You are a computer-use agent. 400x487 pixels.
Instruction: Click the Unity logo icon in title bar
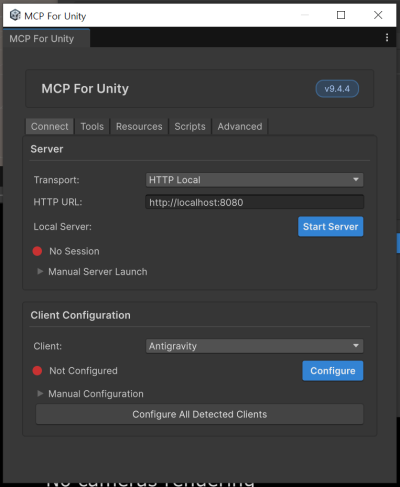pos(15,15)
